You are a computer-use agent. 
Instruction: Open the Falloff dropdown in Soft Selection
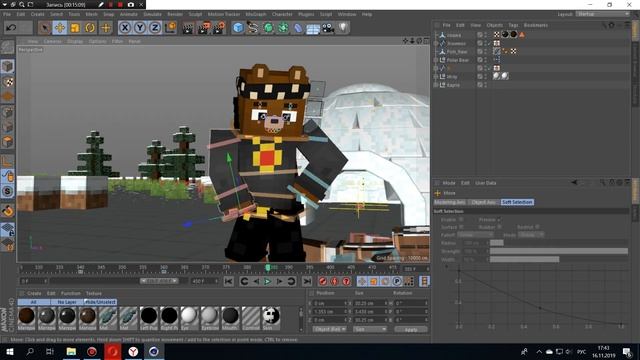pyautogui.click(x=475, y=235)
